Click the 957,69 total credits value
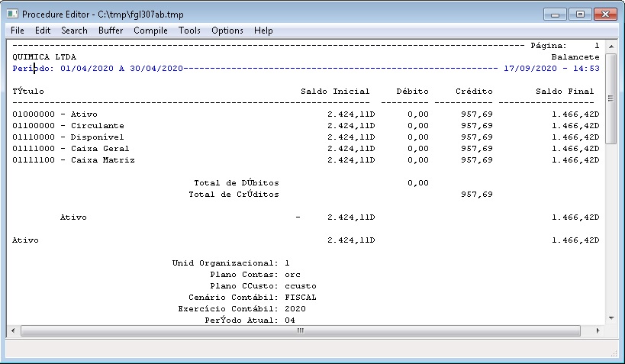The width and height of the screenshot is (625, 364). click(477, 195)
